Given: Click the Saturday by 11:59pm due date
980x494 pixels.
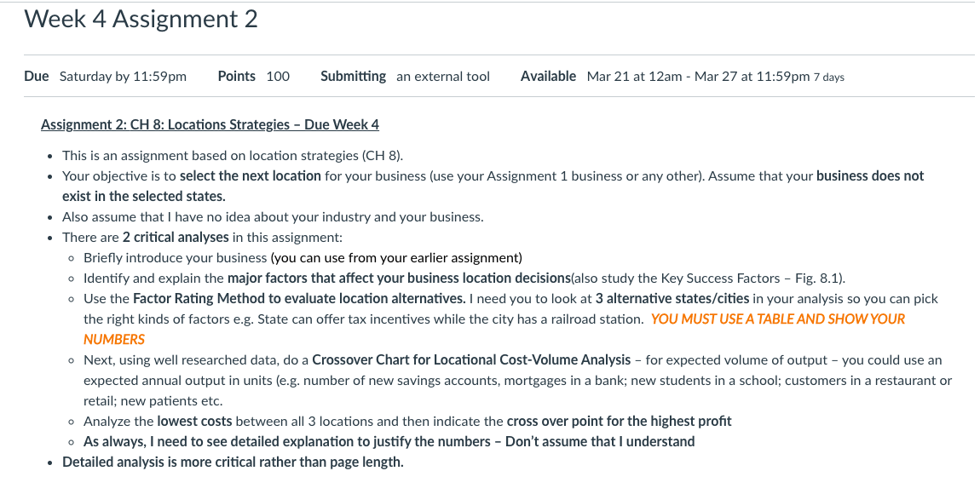Looking at the screenshot, I should (x=123, y=77).
